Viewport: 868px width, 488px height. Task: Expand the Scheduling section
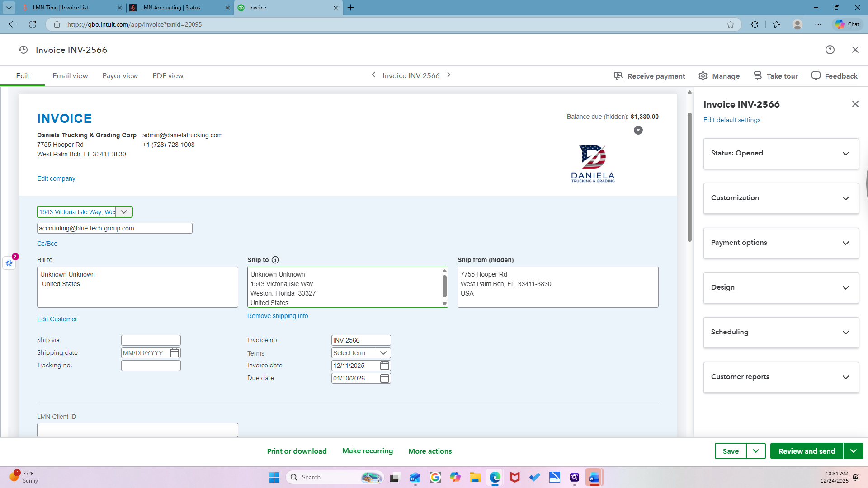pos(781,333)
